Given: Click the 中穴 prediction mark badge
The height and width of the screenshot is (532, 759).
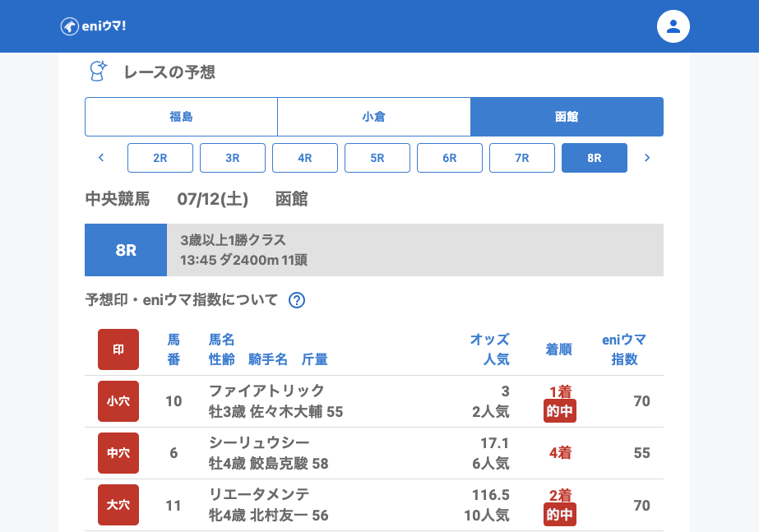Looking at the screenshot, I should [118, 453].
